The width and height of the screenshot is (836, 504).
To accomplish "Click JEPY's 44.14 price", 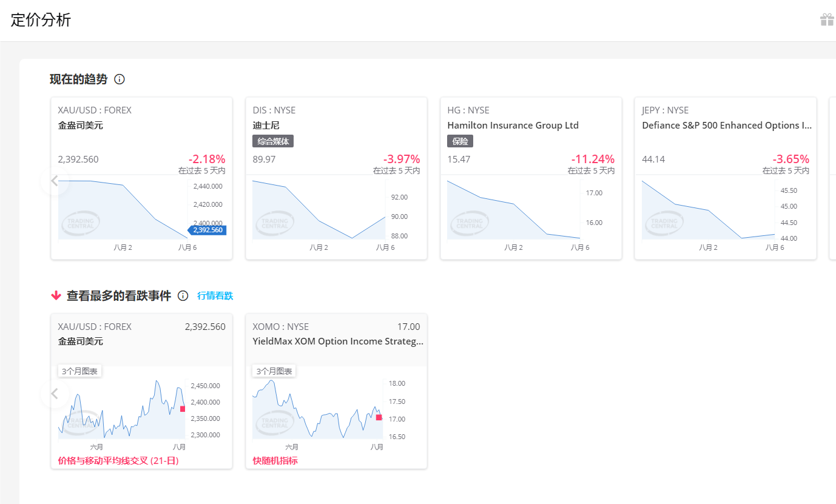I will [653, 160].
